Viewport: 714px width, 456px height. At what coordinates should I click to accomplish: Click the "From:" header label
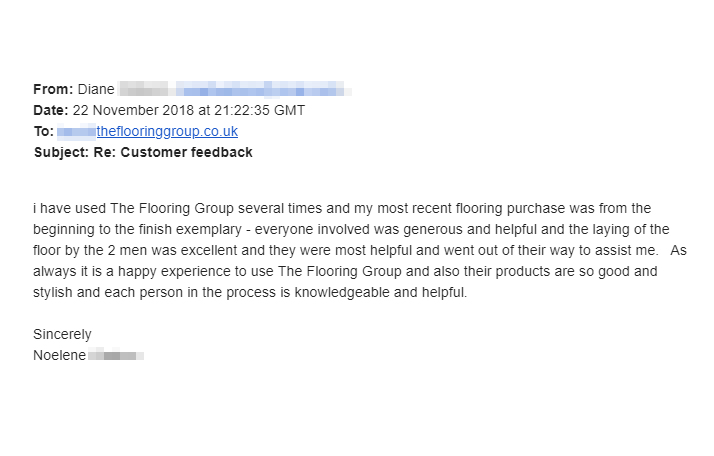pyautogui.click(x=53, y=89)
